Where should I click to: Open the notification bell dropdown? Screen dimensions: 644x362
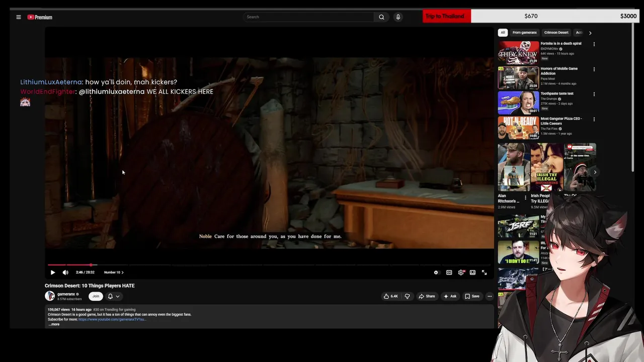click(114, 296)
